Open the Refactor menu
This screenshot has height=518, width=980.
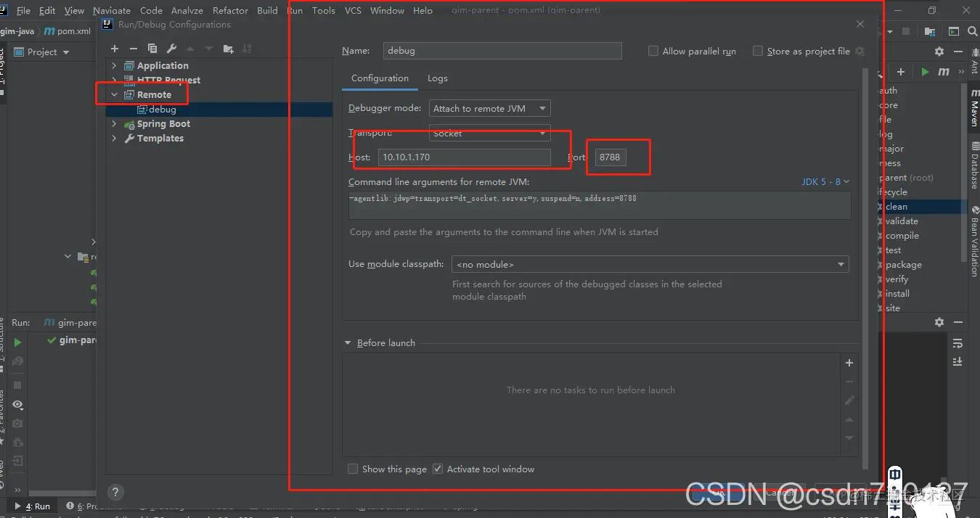231,10
